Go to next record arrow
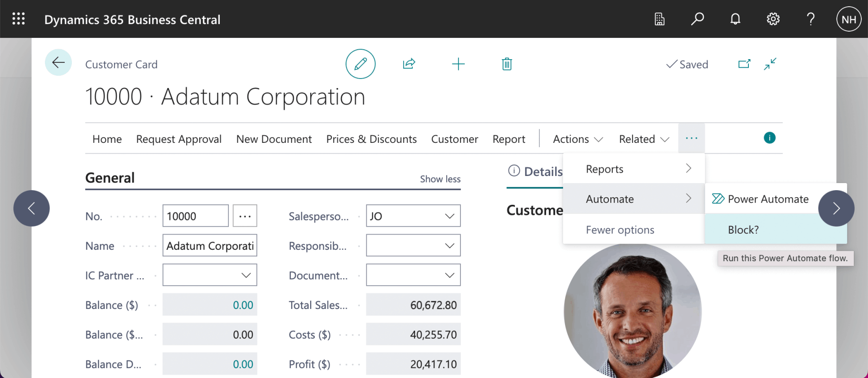 click(836, 208)
